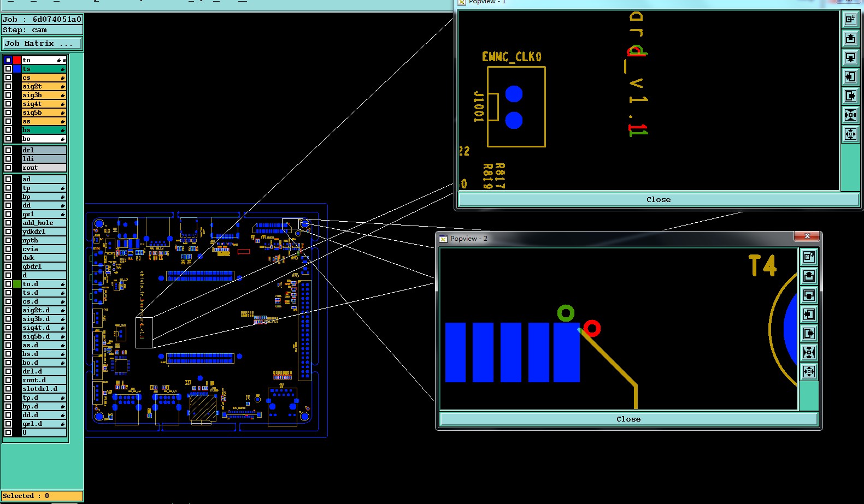Close Popview 1 with the Close button

click(x=658, y=200)
